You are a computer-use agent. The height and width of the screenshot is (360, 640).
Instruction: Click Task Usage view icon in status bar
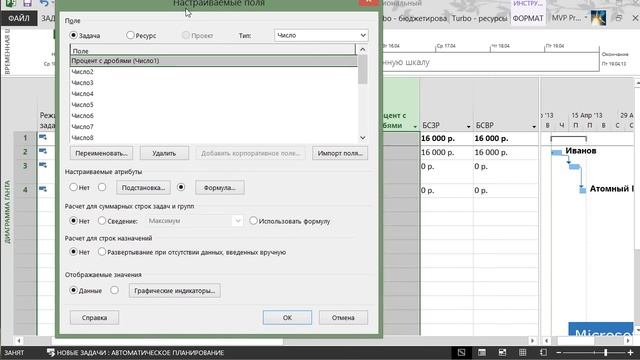pyautogui.click(x=482, y=352)
